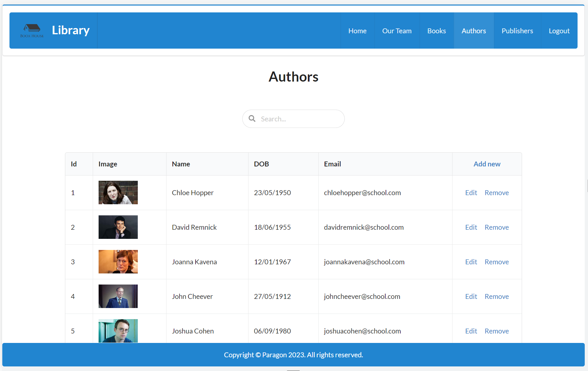Switch to the Publishers page
This screenshot has width=588, height=371.
[x=517, y=31]
